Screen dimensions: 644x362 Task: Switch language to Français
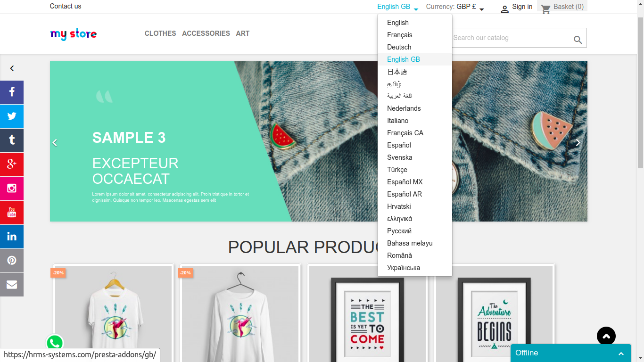[x=415, y=35]
